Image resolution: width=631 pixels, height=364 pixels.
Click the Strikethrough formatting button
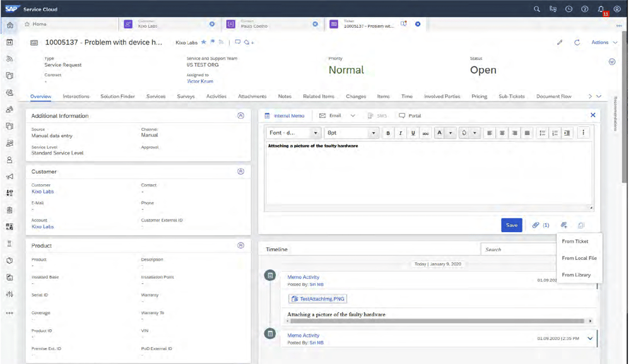[425, 133]
